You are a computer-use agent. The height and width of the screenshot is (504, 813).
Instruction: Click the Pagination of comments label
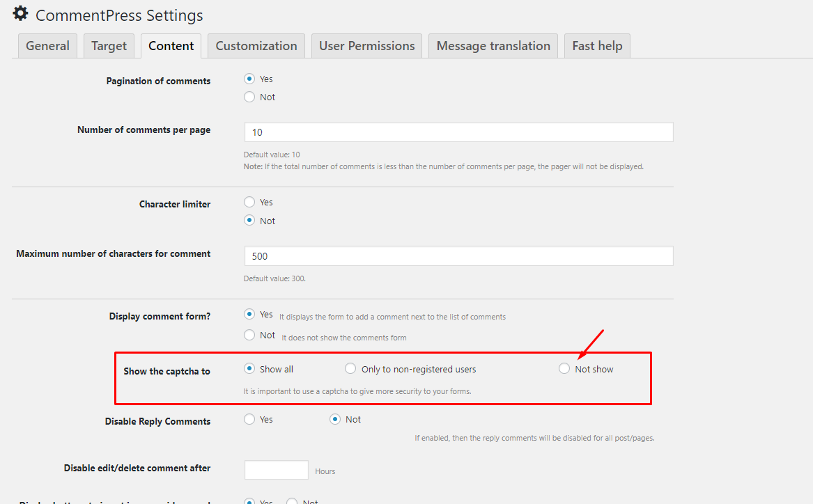click(x=158, y=81)
